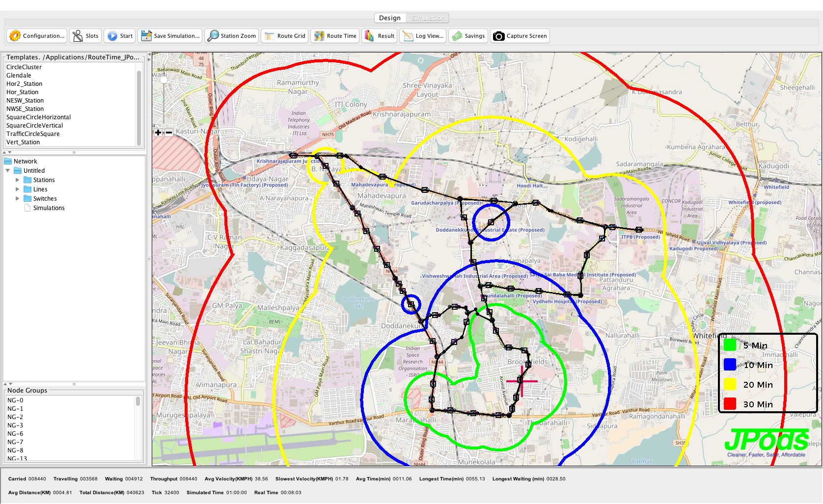823x504 pixels.
Task: Select Simulations in the network tree
Action: [x=49, y=208]
